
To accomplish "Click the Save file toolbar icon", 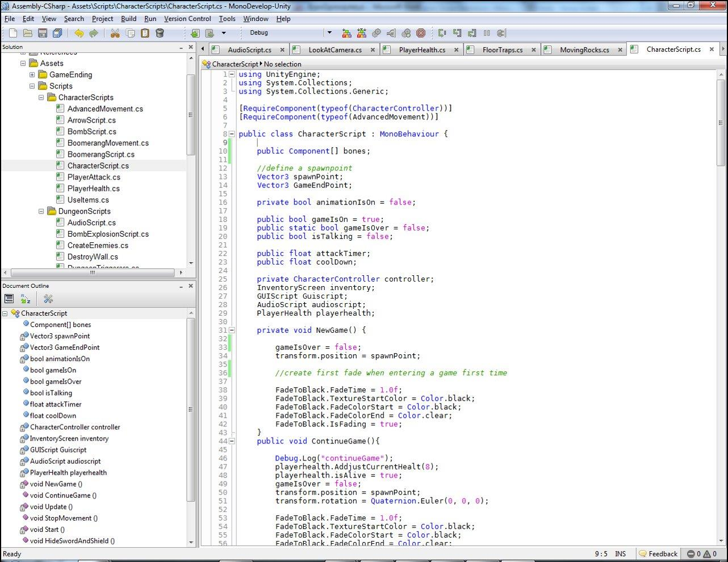I will (42, 33).
